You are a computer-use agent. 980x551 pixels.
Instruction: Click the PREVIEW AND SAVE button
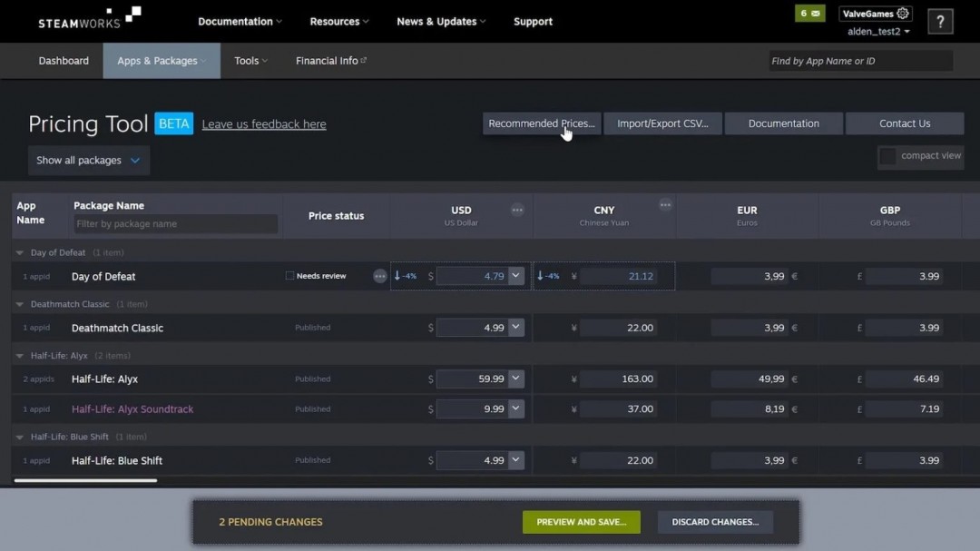(x=581, y=522)
